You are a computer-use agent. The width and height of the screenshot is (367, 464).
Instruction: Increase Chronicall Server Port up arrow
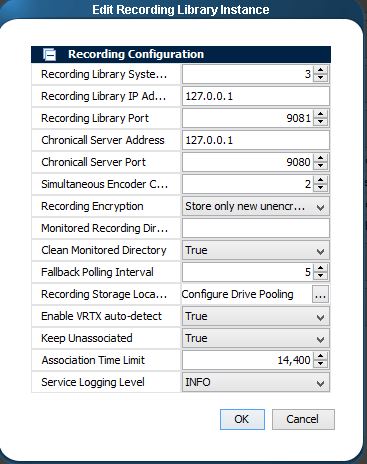click(x=320, y=158)
